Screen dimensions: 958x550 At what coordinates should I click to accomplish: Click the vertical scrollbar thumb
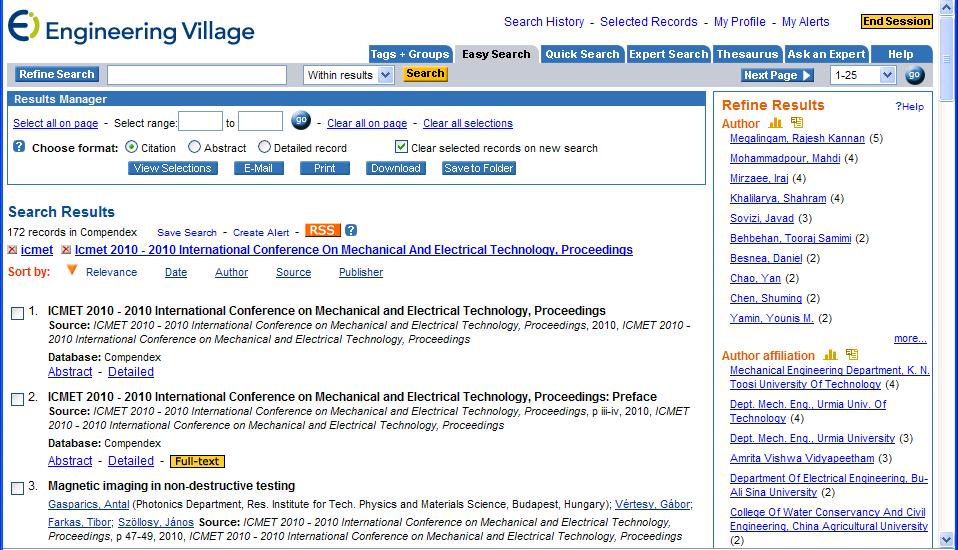(946, 58)
